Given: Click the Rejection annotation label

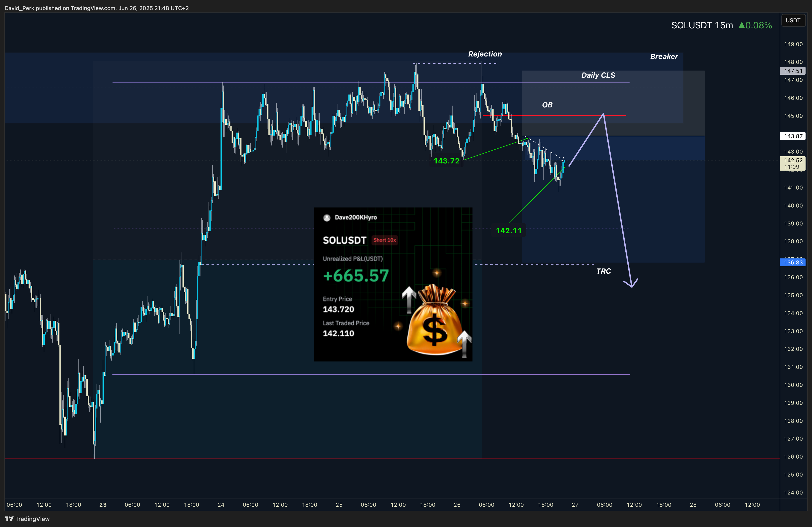Looking at the screenshot, I should coord(485,54).
